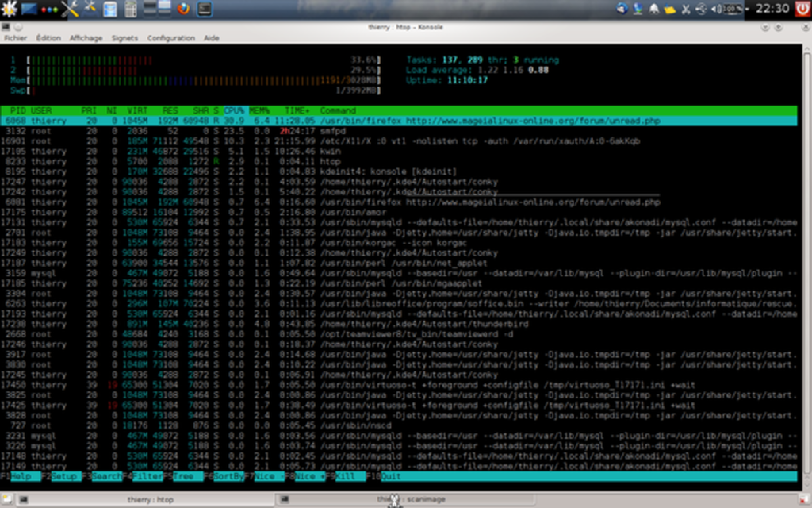
Task: Open the device notifier tray icon
Action: click(x=701, y=9)
